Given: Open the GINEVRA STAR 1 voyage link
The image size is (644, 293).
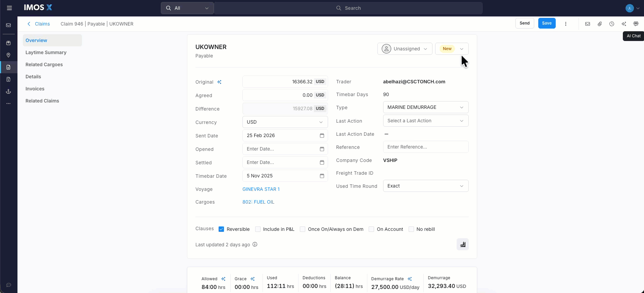Looking at the screenshot, I should point(261,189).
